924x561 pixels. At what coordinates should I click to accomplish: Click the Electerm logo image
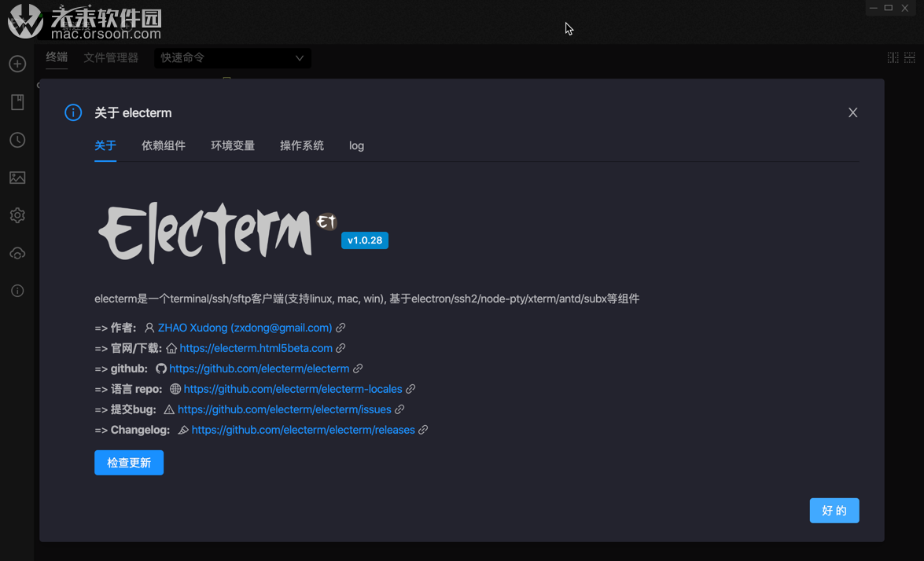pyautogui.click(x=217, y=233)
